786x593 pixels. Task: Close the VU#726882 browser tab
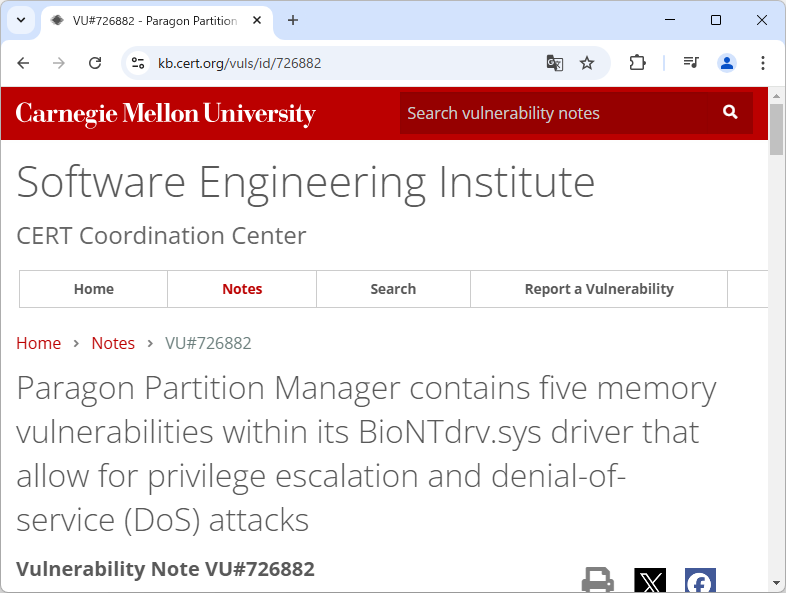(x=257, y=21)
